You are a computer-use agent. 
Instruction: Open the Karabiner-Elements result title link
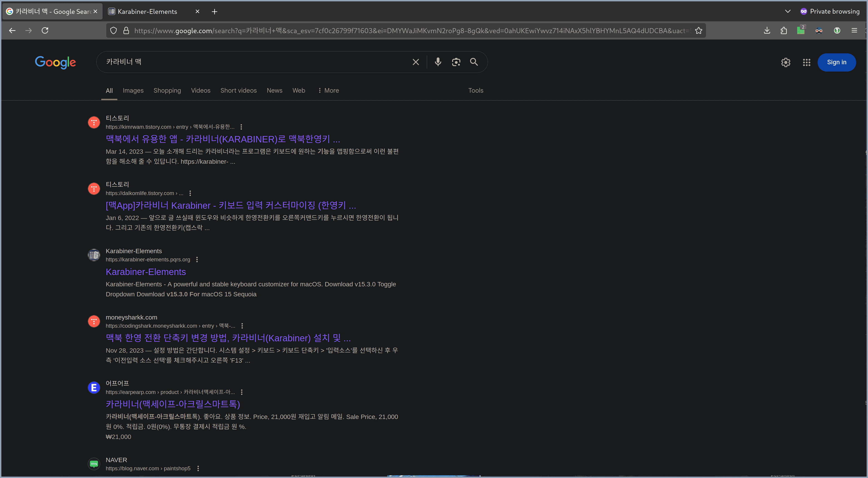coord(145,272)
